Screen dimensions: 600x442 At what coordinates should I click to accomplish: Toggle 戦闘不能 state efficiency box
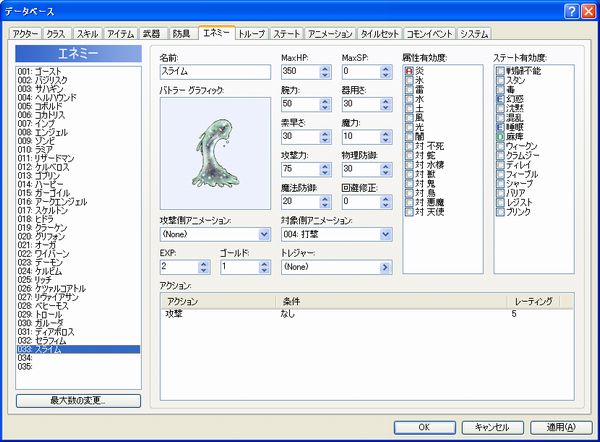coord(500,71)
